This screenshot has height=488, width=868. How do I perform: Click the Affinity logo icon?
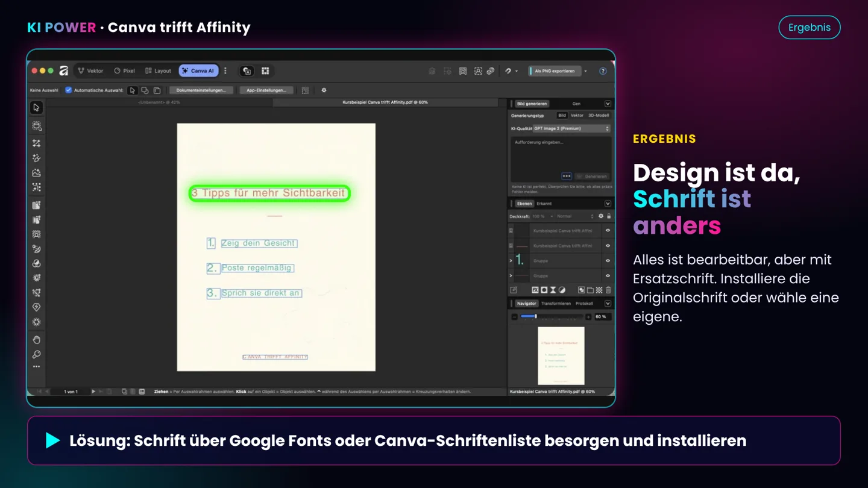point(64,71)
